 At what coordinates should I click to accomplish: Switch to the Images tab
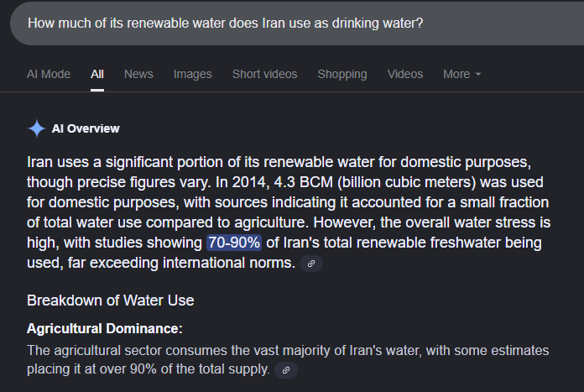[192, 74]
